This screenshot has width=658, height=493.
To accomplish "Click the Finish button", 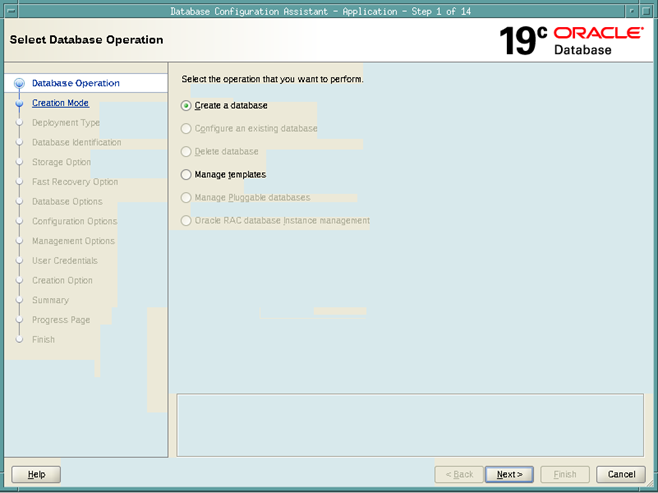I will pos(565,475).
